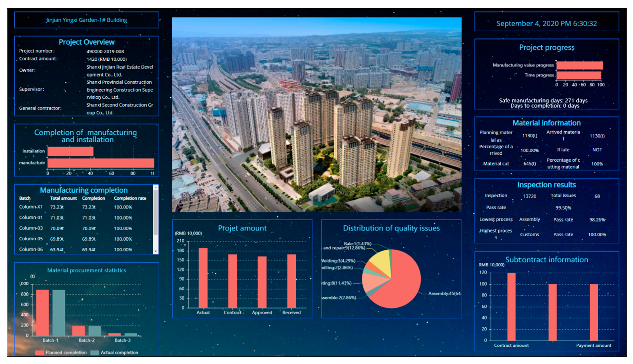This screenshot has width=633, height=364.
Task: Click the installation progress bar
Action: point(71,152)
